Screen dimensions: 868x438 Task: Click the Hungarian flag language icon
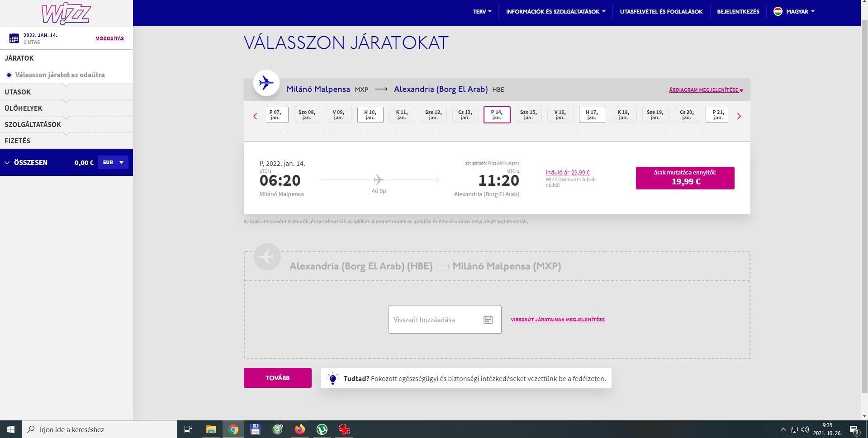[778, 12]
